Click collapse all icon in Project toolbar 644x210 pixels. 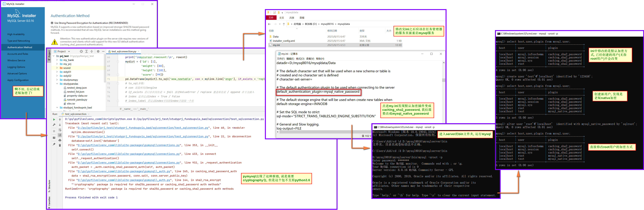[x=92, y=51]
